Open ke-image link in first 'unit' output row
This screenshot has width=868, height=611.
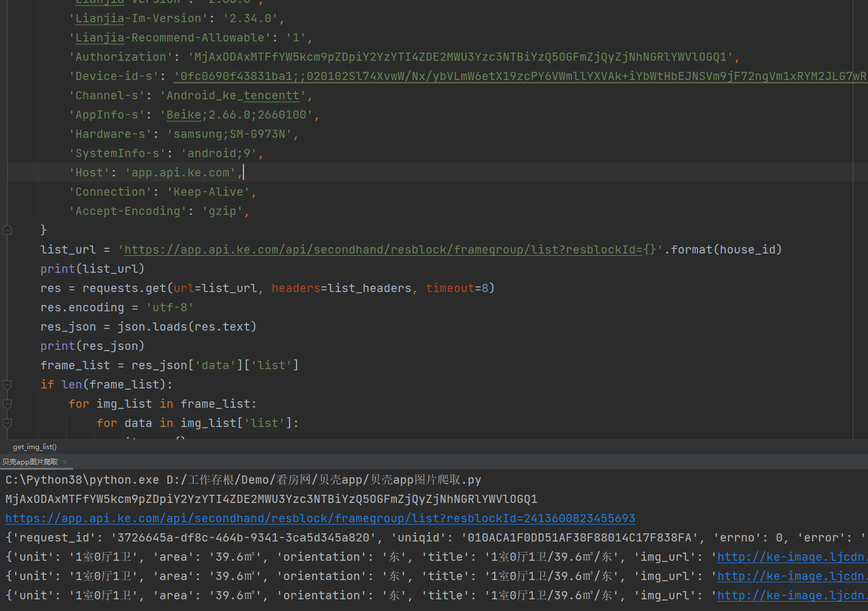pos(792,557)
